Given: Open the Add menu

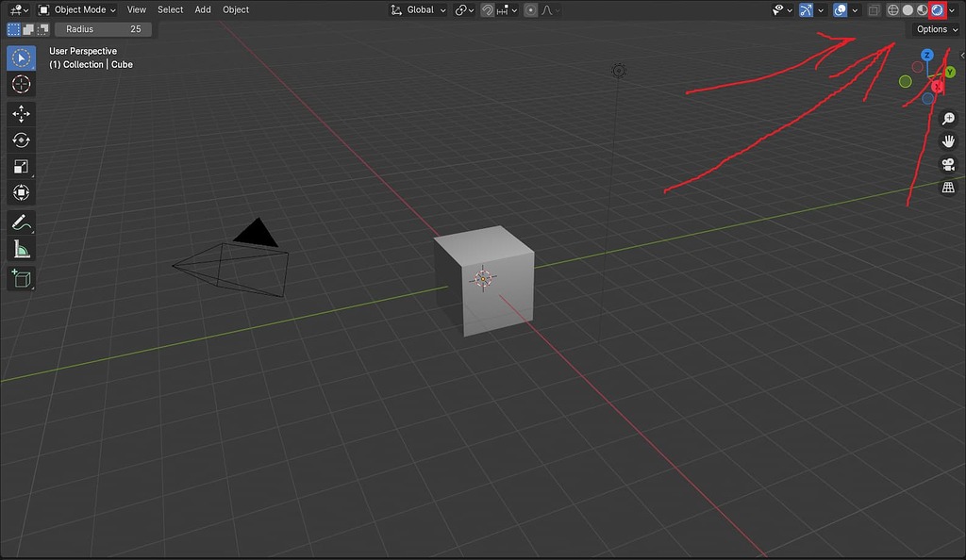Looking at the screenshot, I should pos(203,9).
